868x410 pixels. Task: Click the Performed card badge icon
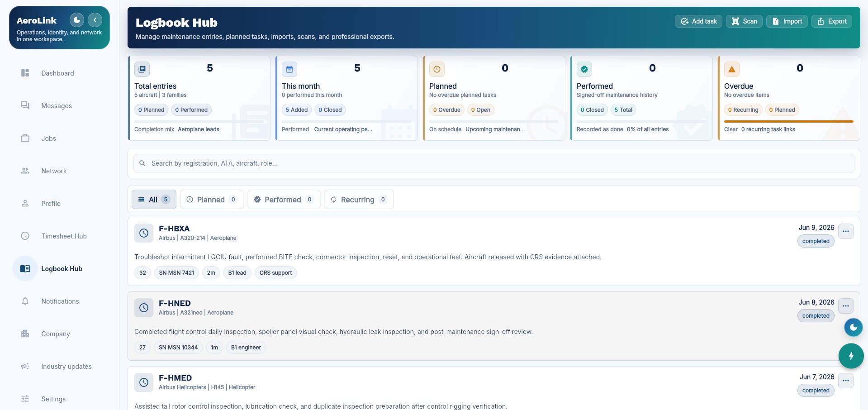(584, 69)
